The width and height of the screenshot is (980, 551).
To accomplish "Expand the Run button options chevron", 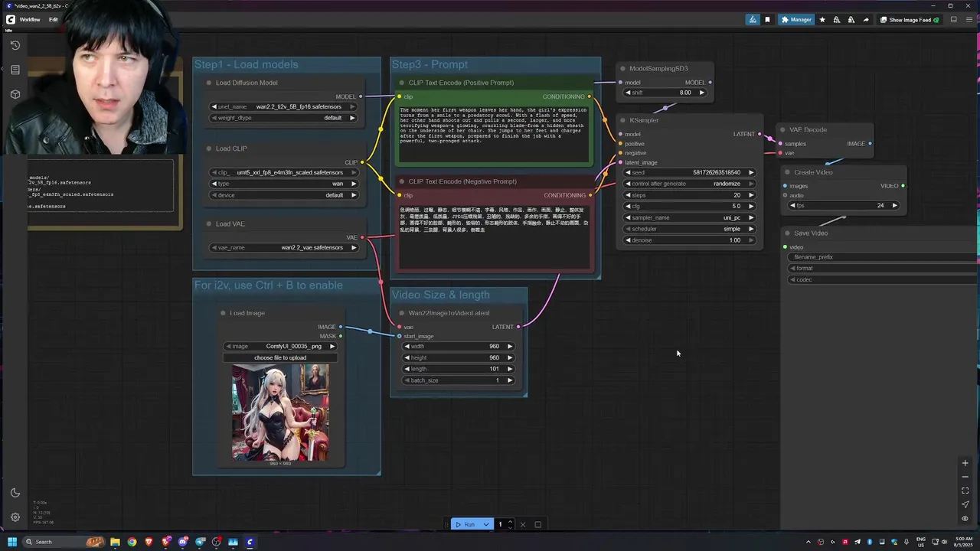I will pyautogui.click(x=485, y=524).
